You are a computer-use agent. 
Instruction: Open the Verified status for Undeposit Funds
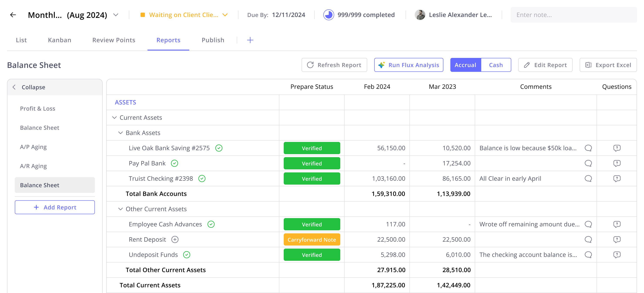(x=312, y=255)
